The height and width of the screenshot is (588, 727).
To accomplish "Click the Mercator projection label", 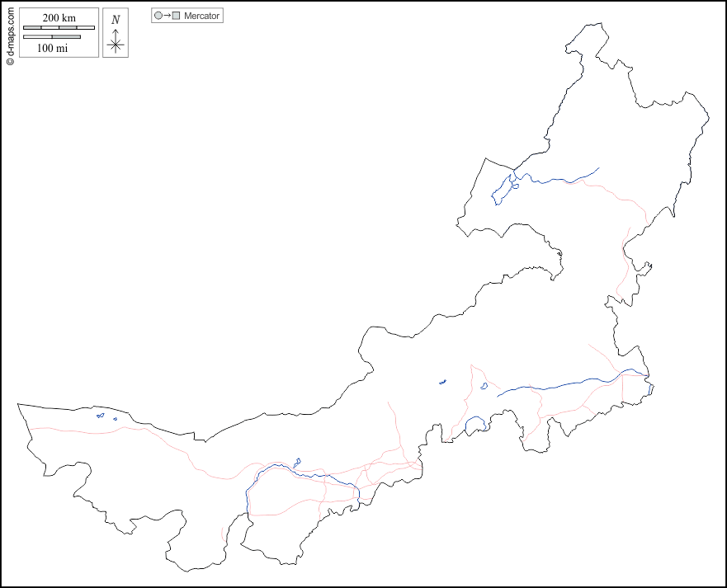I will coord(201,16).
